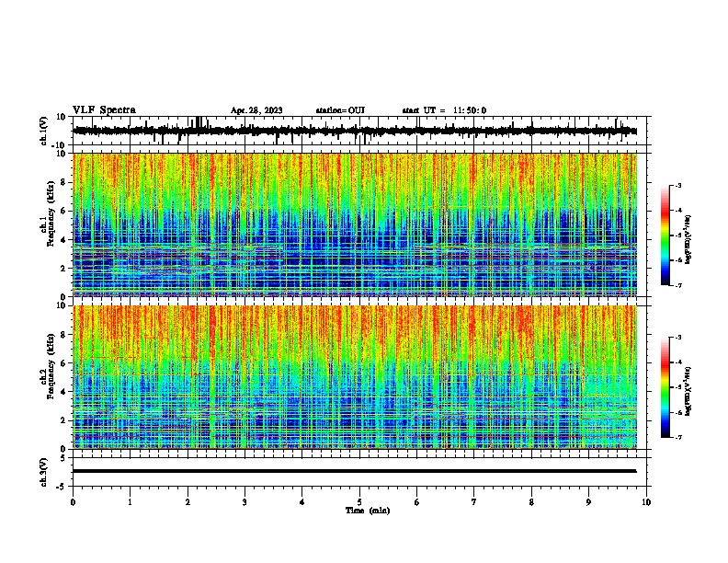728x563 pixels.
Task: Click the ch.1 spectrogram panel
Action: [355, 224]
